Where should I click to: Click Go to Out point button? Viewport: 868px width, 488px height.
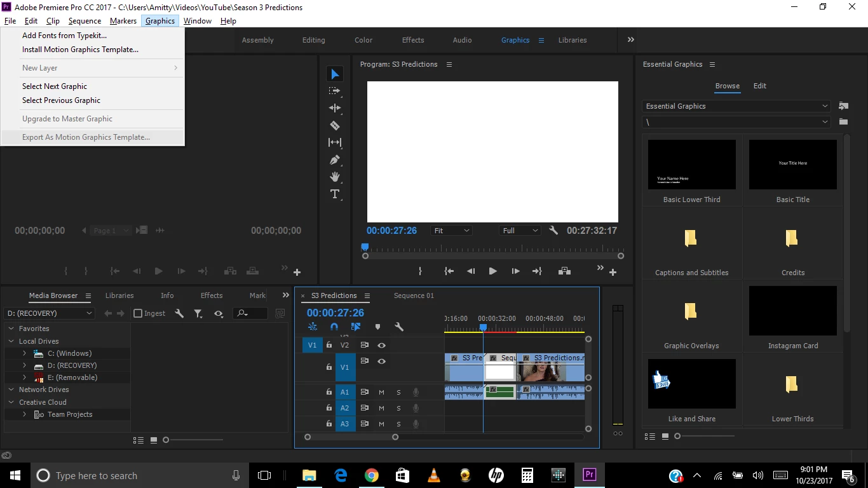coord(537,271)
